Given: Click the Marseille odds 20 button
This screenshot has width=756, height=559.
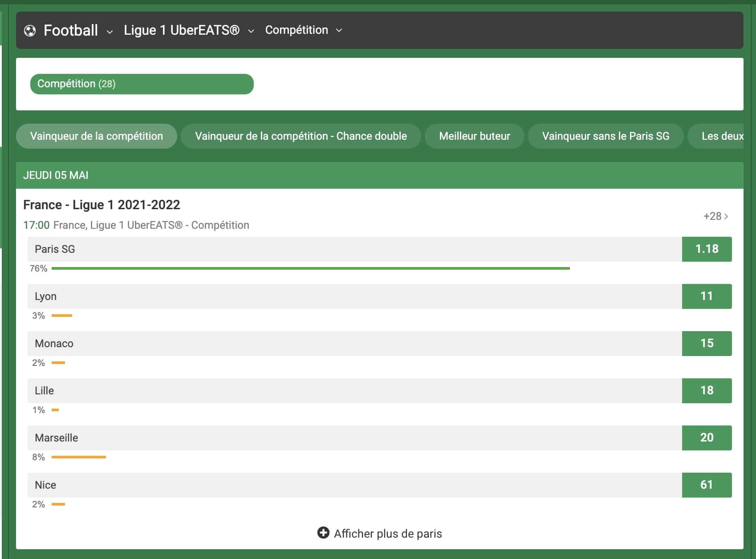Looking at the screenshot, I should click(707, 438).
